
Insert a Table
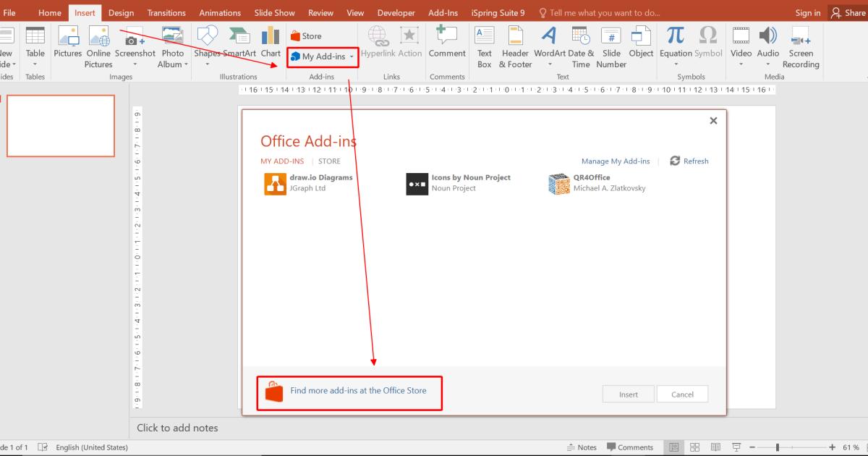click(35, 46)
